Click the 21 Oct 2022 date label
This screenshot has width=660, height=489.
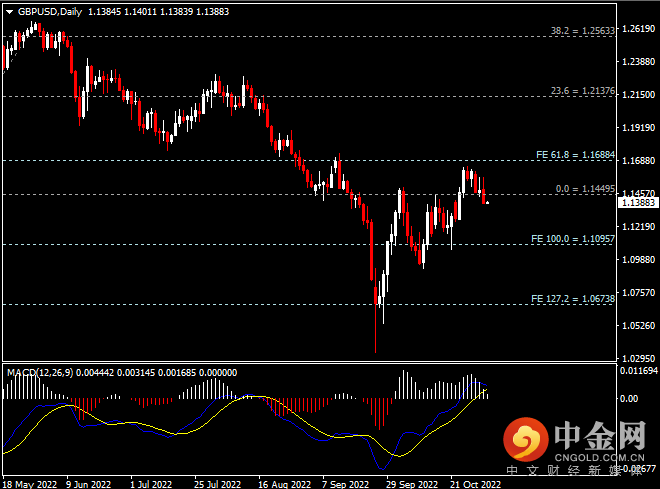click(475, 484)
